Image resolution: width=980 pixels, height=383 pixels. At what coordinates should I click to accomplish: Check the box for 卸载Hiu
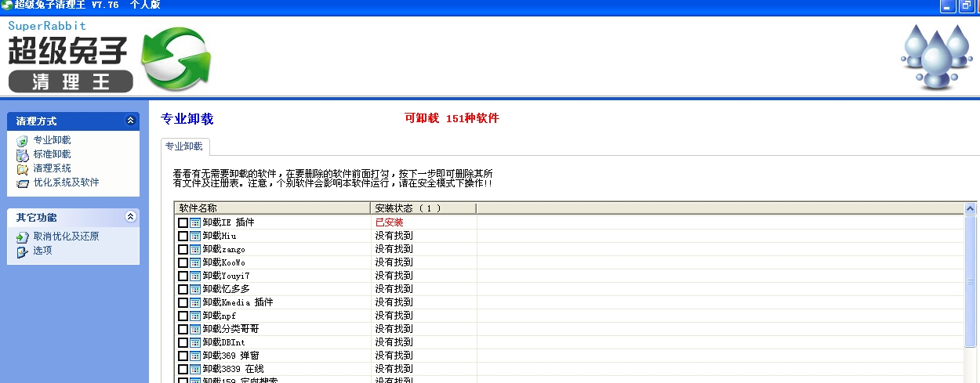(x=183, y=236)
